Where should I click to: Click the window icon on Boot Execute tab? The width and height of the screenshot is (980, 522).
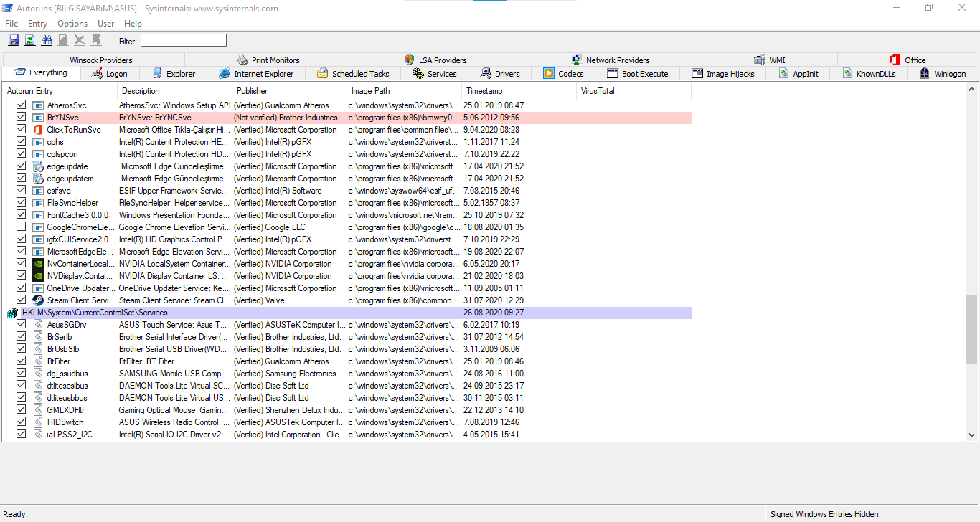[x=613, y=73]
